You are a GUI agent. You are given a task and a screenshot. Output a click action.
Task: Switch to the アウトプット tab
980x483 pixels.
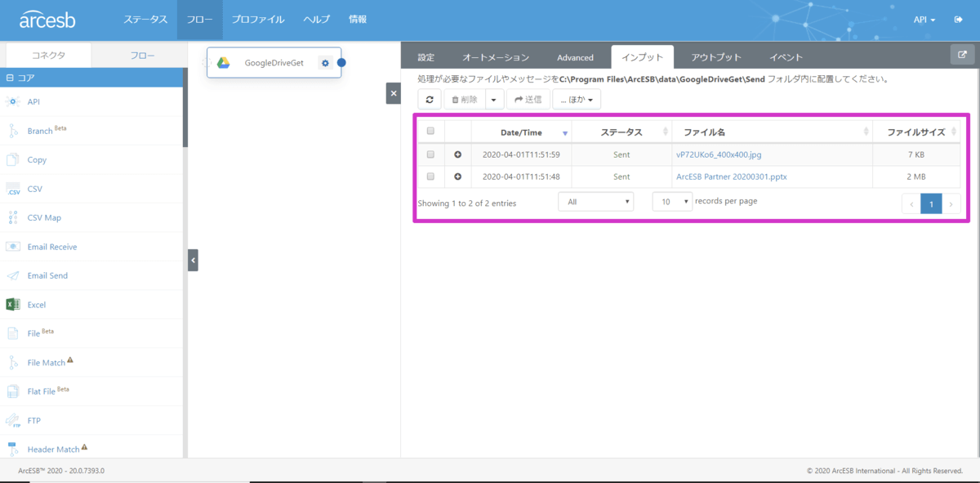click(x=715, y=57)
